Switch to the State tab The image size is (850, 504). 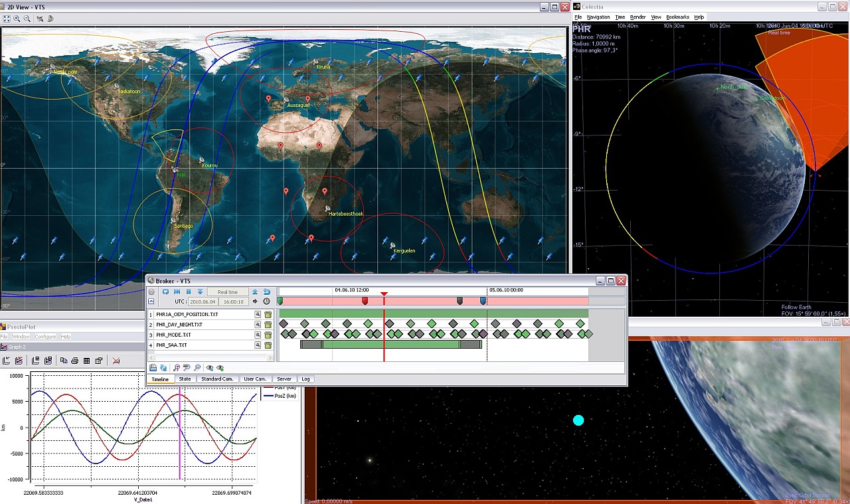(185, 379)
